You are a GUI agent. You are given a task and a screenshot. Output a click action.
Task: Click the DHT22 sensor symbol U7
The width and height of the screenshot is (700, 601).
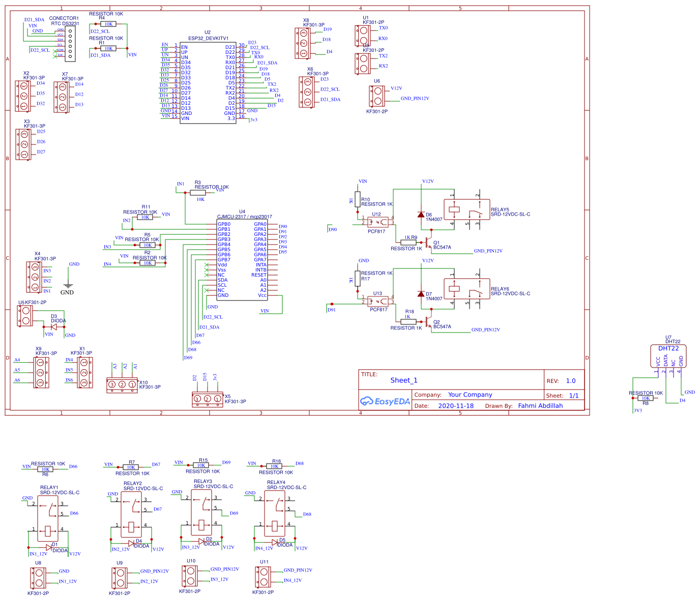pos(668,356)
